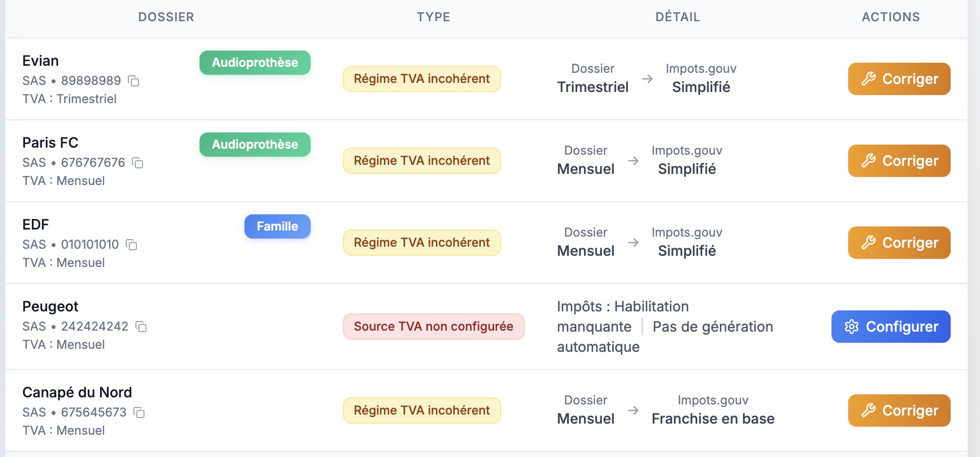Select the Famille tag on EDF
Screen dimensions: 980x457
pyautogui.click(x=277, y=226)
